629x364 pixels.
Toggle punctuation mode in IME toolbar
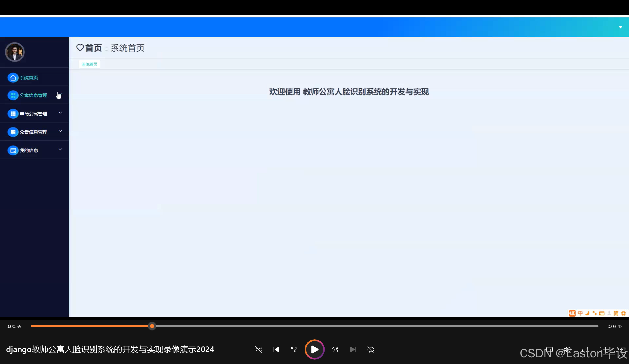[x=595, y=313]
